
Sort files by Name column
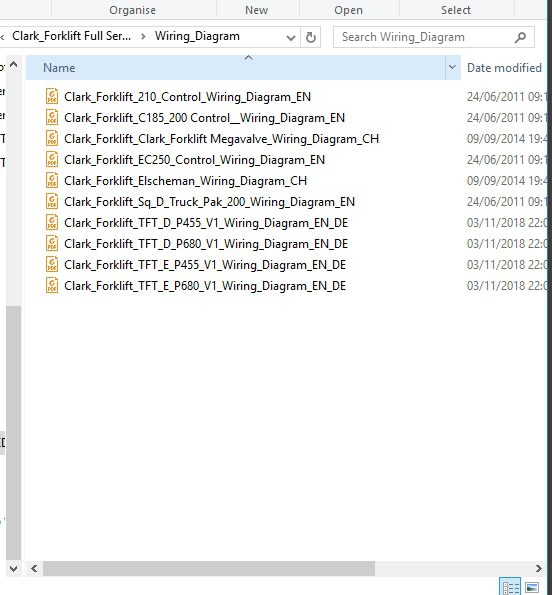pyautogui.click(x=236, y=68)
